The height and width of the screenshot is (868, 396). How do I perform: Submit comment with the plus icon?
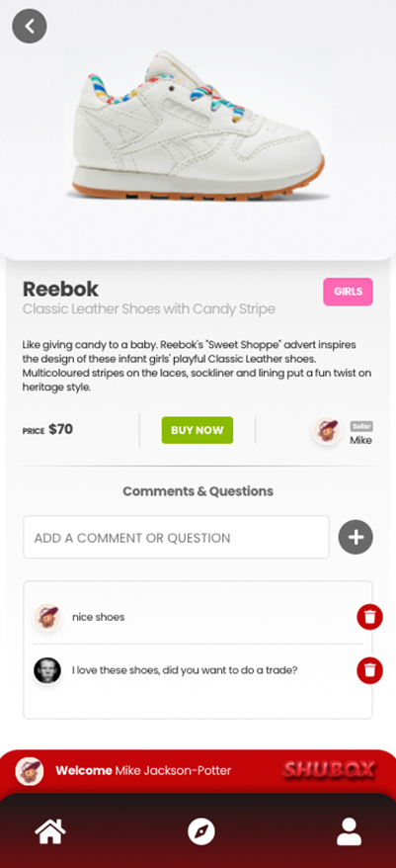[356, 537]
